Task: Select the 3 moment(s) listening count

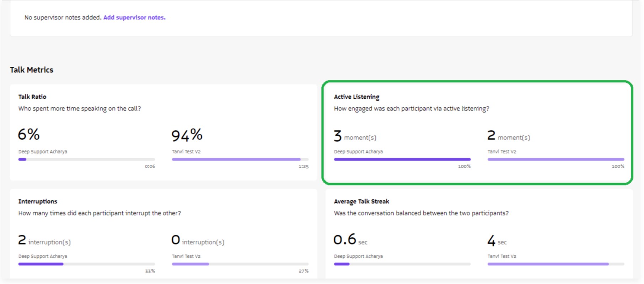Action: pyautogui.click(x=355, y=136)
